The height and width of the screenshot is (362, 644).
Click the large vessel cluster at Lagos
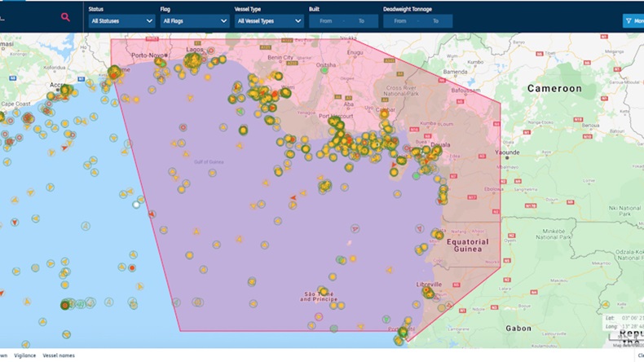coord(192,61)
